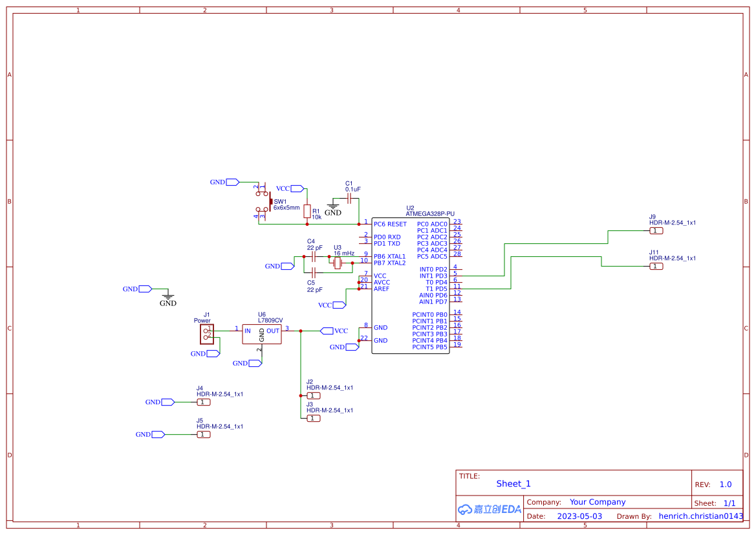The height and width of the screenshot is (535, 756).
Task: Click the drawn-by name henrich.christian0143
Action: (699, 516)
